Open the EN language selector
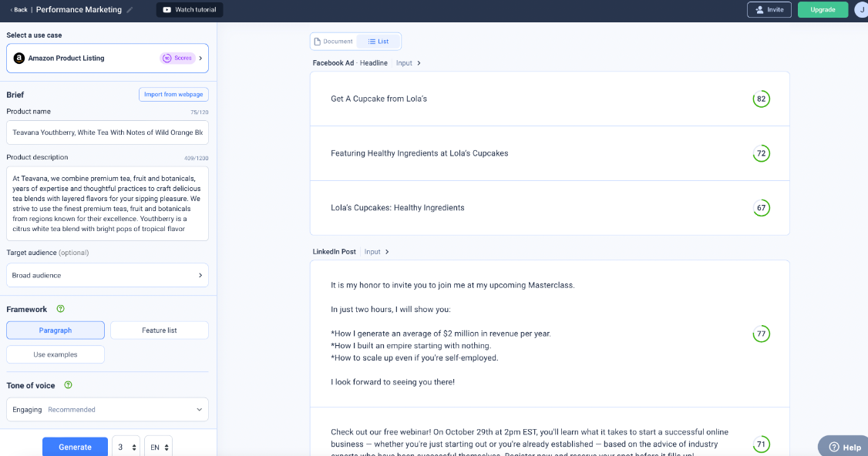868x456 pixels. (158, 448)
